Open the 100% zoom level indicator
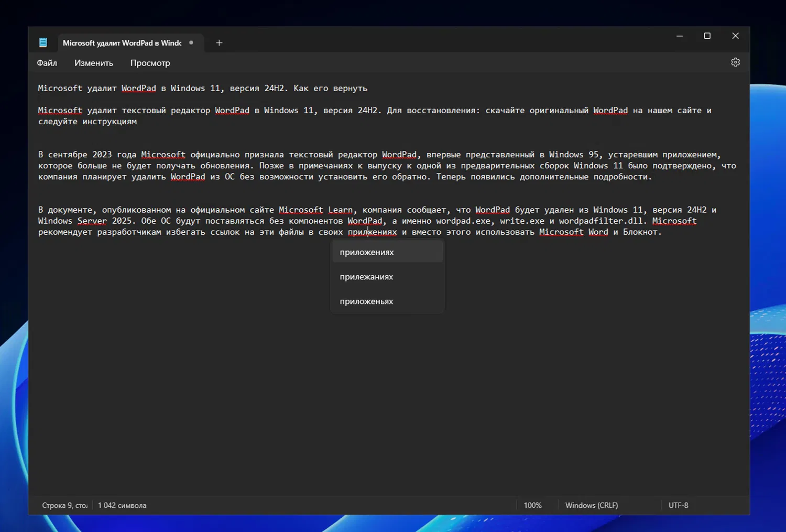 [x=532, y=505]
